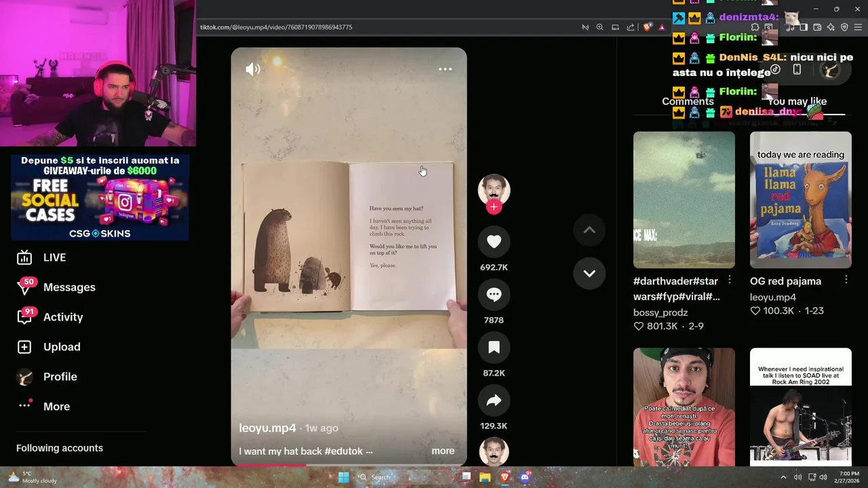The image size is (868, 488).
Task: Click the 'Following accounts' heading
Action: [x=60, y=448]
